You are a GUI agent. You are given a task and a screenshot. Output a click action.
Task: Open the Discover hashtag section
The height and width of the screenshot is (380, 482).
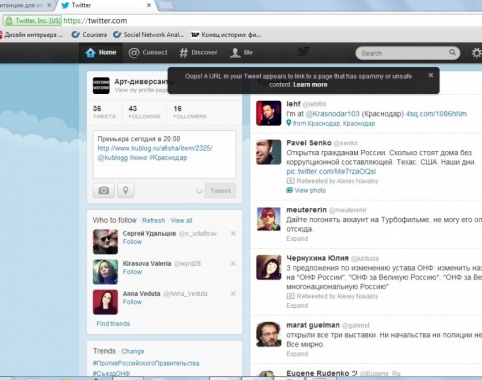coord(198,53)
